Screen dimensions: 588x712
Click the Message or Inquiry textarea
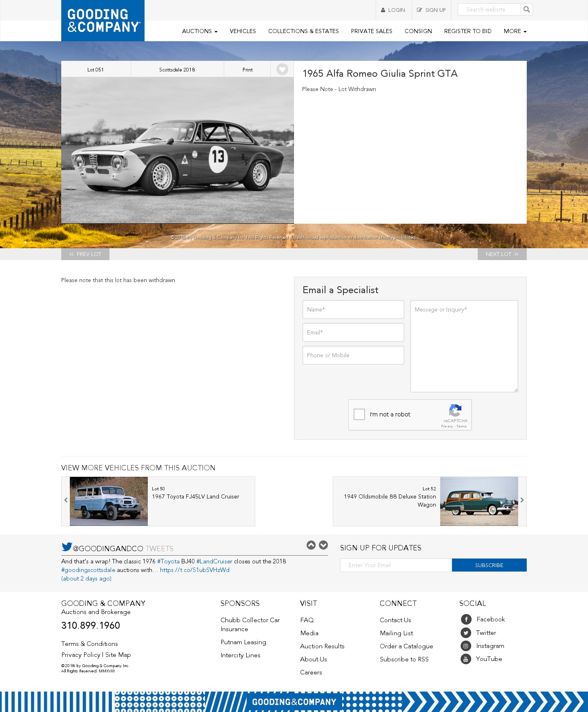[464, 346]
